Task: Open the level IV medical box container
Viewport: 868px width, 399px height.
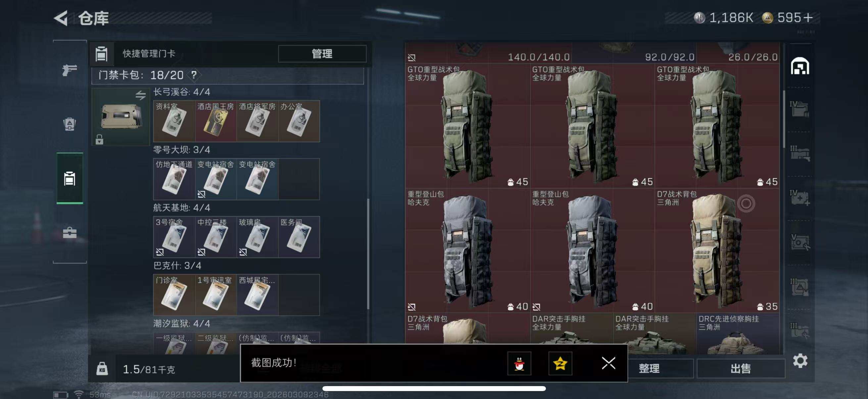Action: point(799,198)
